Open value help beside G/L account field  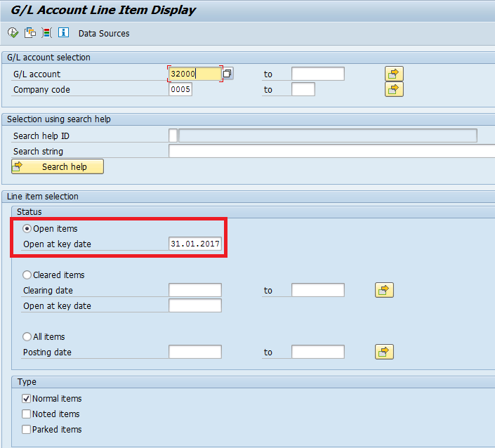227,74
